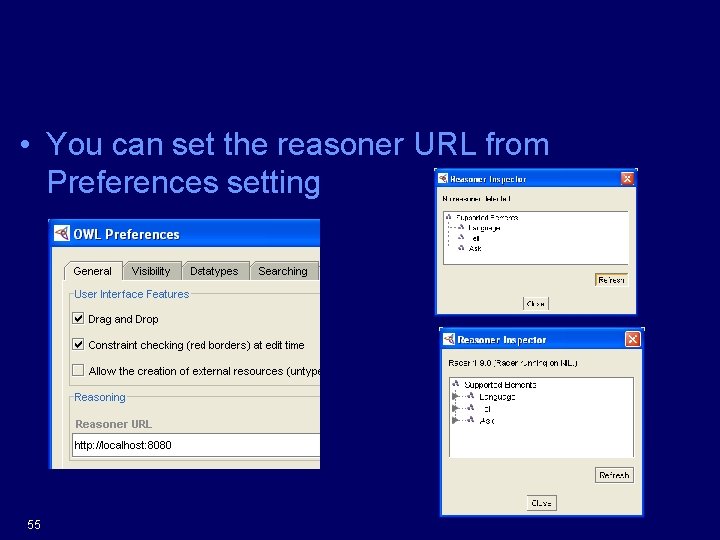Select Language node in upper Reasoner Inspector
Image resolution: width=720 pixels, height=540 pixels.
pyautogui.click(x=484, y=228)
